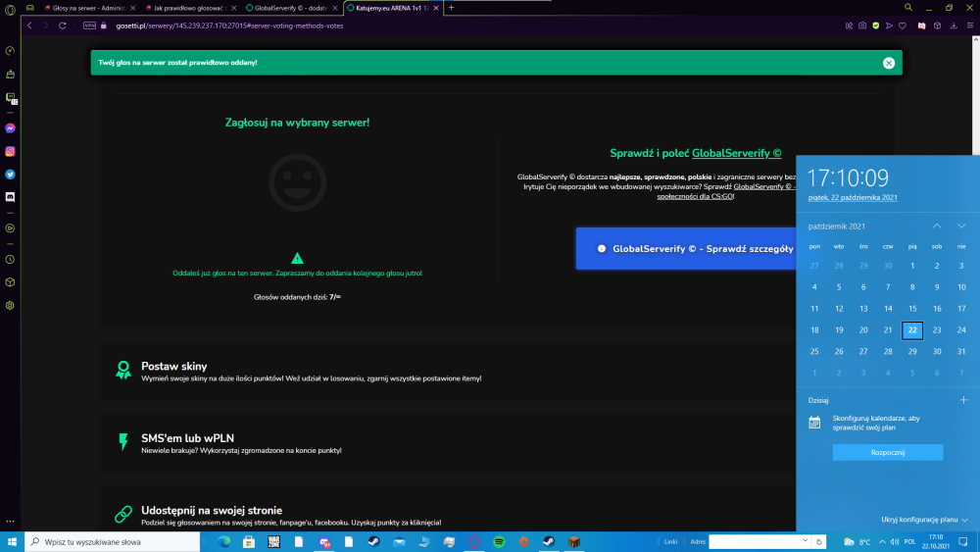The width and height of the screenshot is (980, 552).
Task: Click the heart bookmark icon in toolbar
Action: tap(903, 25)
